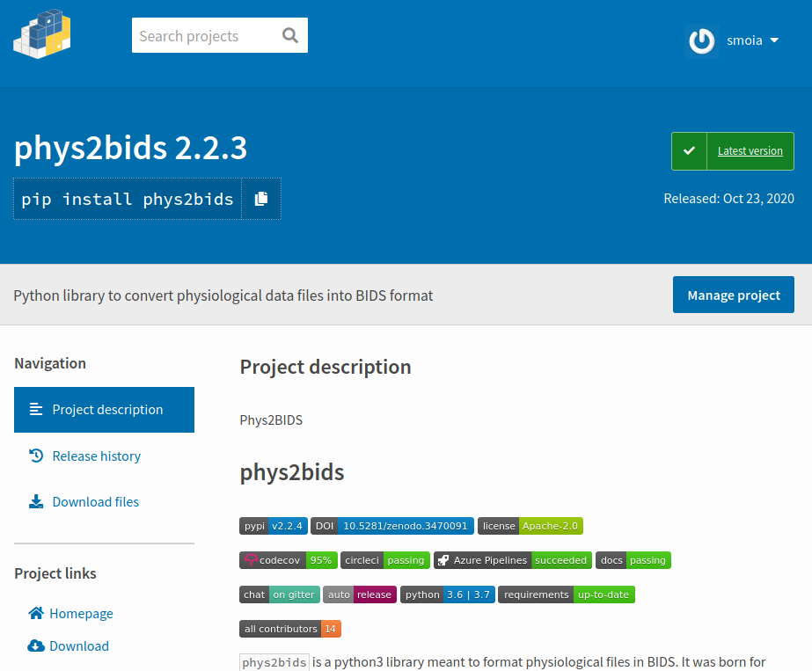The image size is (812, 671).
Task: Open Download files
Action: [96, 501]
